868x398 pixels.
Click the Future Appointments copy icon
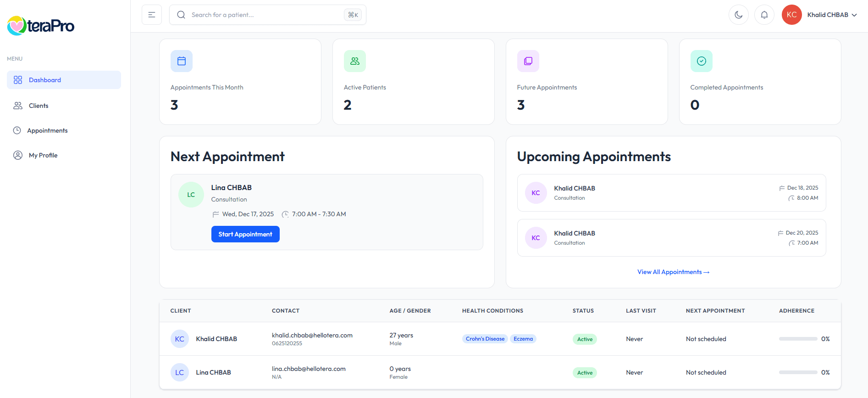click(528, 61)
